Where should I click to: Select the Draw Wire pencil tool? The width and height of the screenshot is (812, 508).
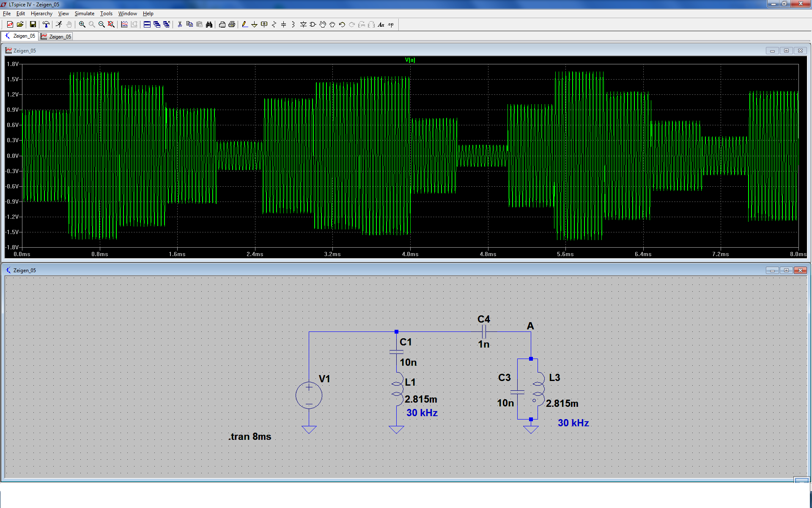click(244, 25)
